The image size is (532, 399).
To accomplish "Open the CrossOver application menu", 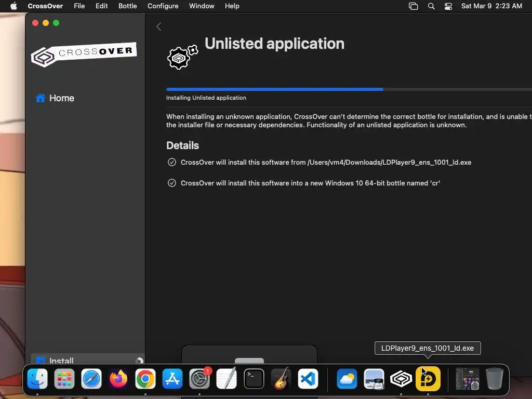I will (x=45, y=6).
